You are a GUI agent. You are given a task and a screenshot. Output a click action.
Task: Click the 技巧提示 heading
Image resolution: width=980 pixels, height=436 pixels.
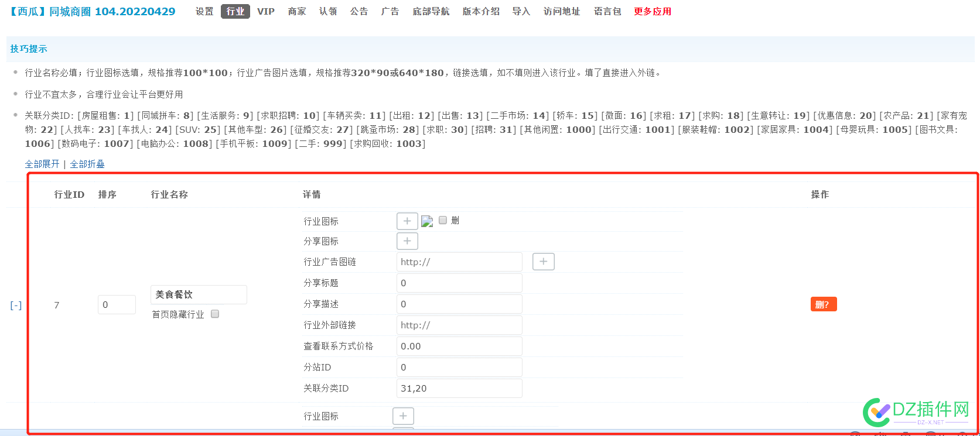pyautogui.click(x=29, y=49)
